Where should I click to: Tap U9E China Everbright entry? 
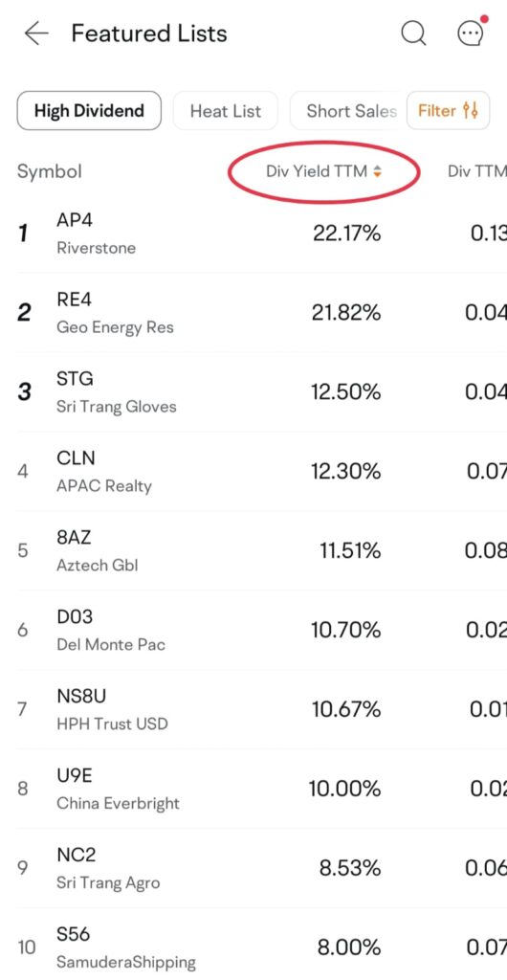tap(261, 789)
